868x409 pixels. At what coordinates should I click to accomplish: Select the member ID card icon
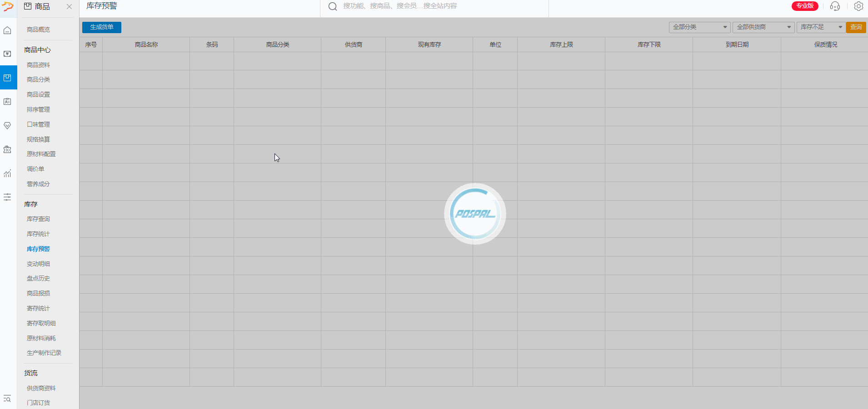[7, 102]
